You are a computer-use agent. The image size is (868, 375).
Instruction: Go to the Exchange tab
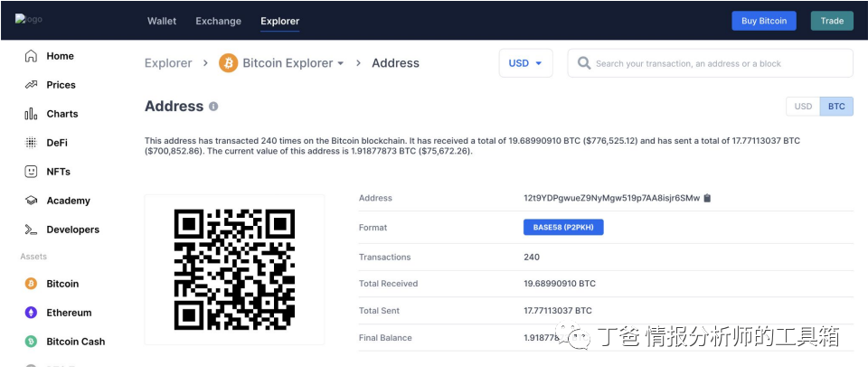point(218,21)
